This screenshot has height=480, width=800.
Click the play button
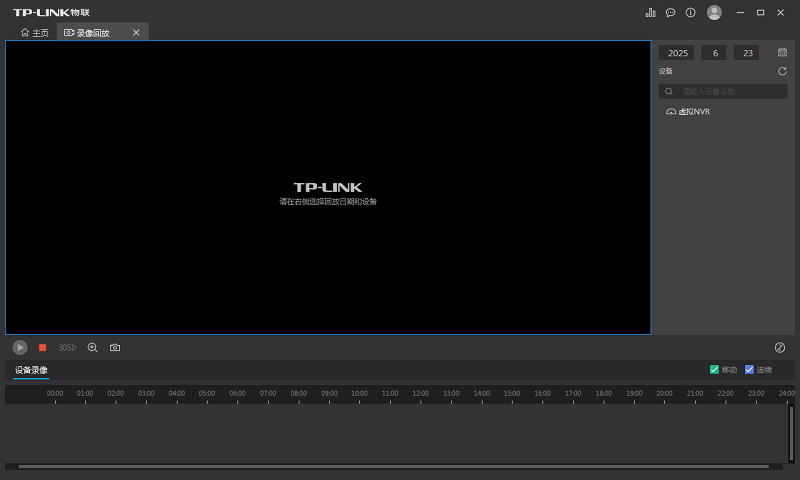pos(20,347)
